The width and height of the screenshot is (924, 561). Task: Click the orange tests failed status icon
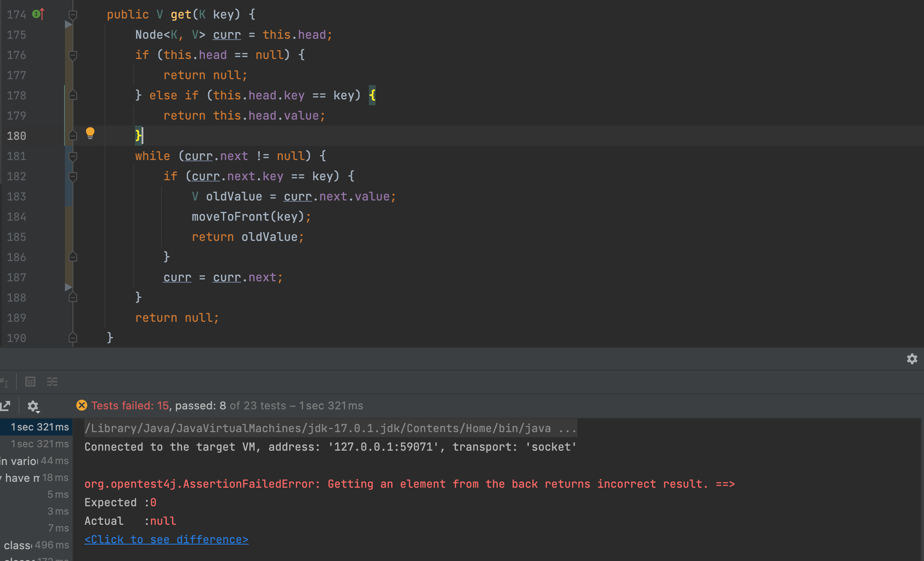pyautogui.click(x=82, y=406)
